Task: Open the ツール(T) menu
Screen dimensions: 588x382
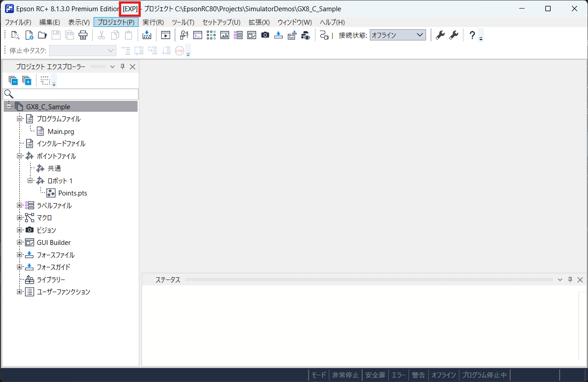Action: [183, 22]
